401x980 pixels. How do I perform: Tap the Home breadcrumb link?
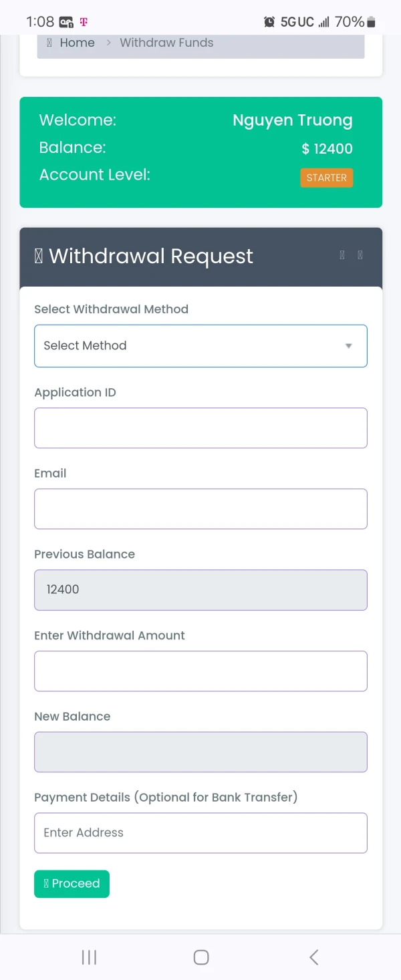(77, 43)
